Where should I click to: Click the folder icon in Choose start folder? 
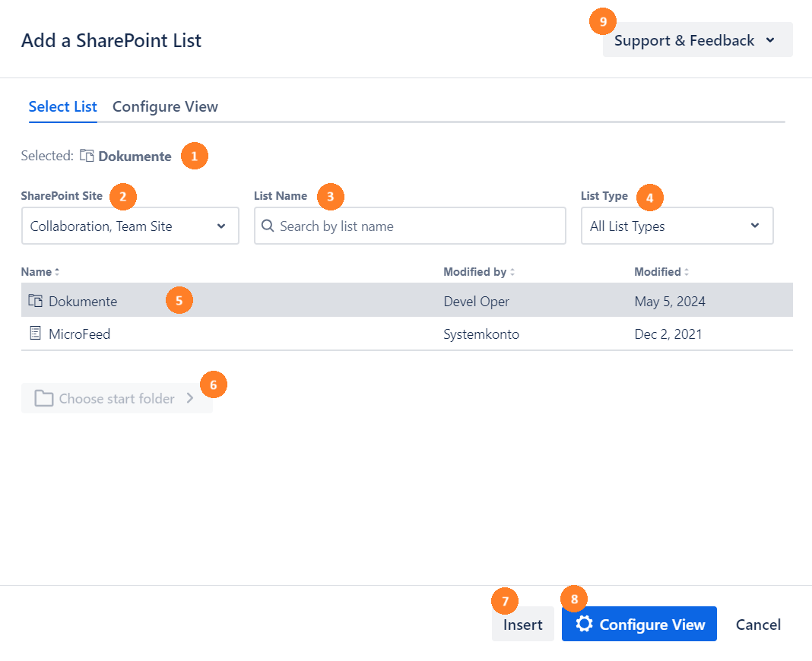pos(44,399)
